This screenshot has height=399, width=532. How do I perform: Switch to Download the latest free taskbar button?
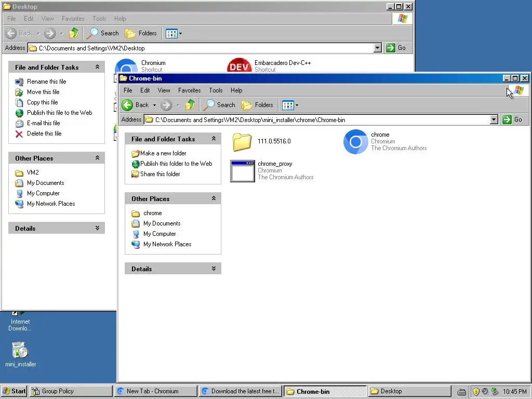pos(241,391)
